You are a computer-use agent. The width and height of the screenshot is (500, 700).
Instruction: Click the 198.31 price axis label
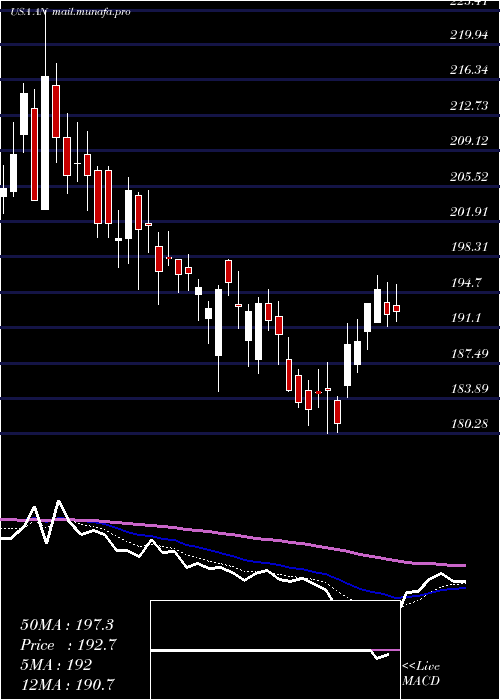click(x=469, y=247)
